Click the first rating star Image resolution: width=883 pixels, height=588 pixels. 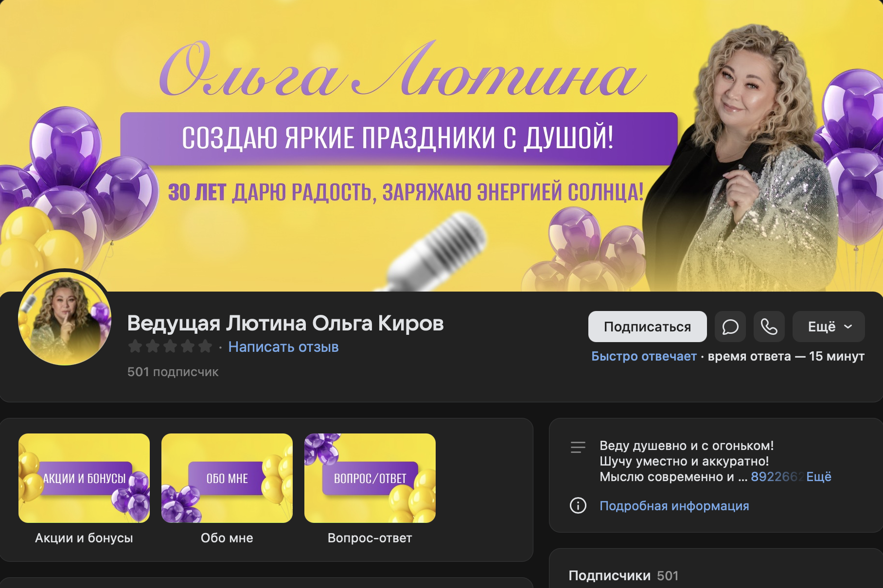135,346
